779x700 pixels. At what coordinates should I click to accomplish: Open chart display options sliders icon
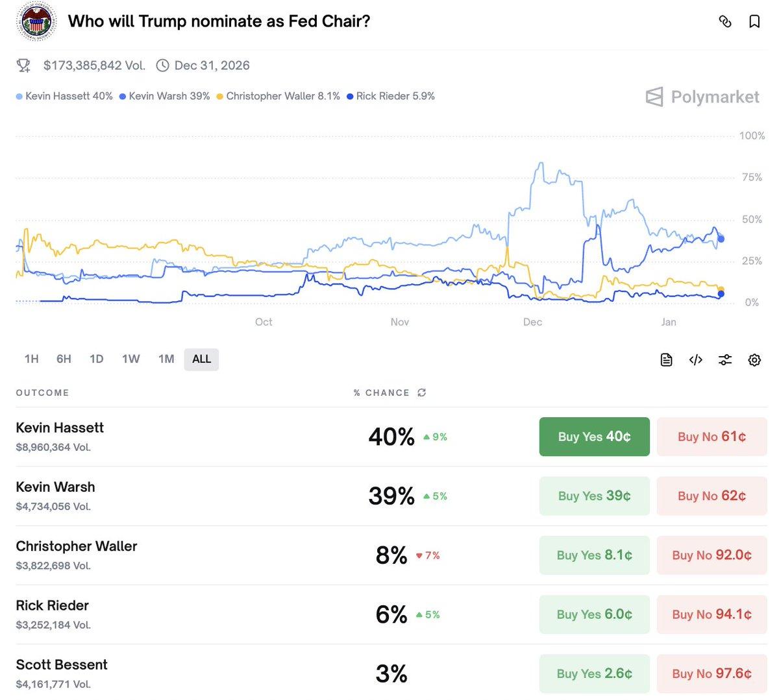725,359
